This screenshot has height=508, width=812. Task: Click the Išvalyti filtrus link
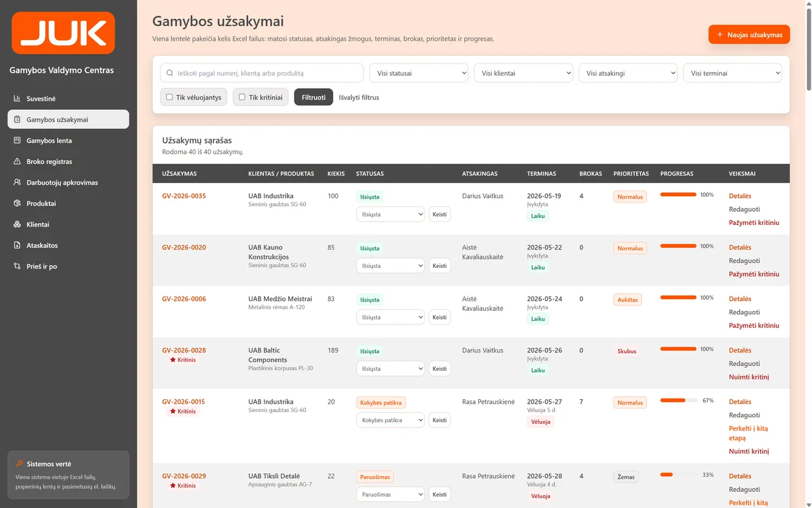[x=359, y=97]
